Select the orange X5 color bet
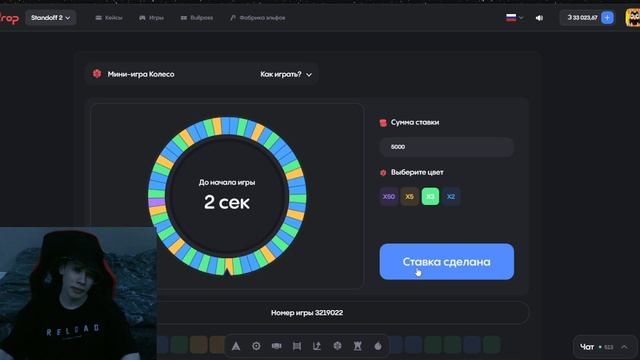 tap(409, 197)
